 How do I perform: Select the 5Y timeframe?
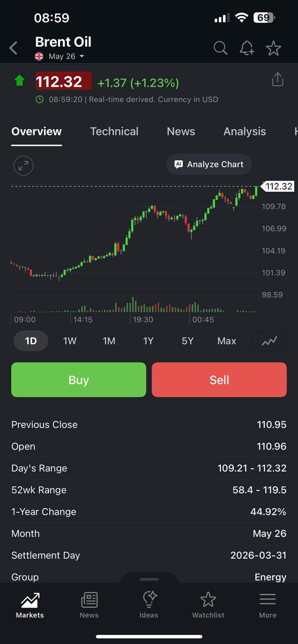point(187,341)
